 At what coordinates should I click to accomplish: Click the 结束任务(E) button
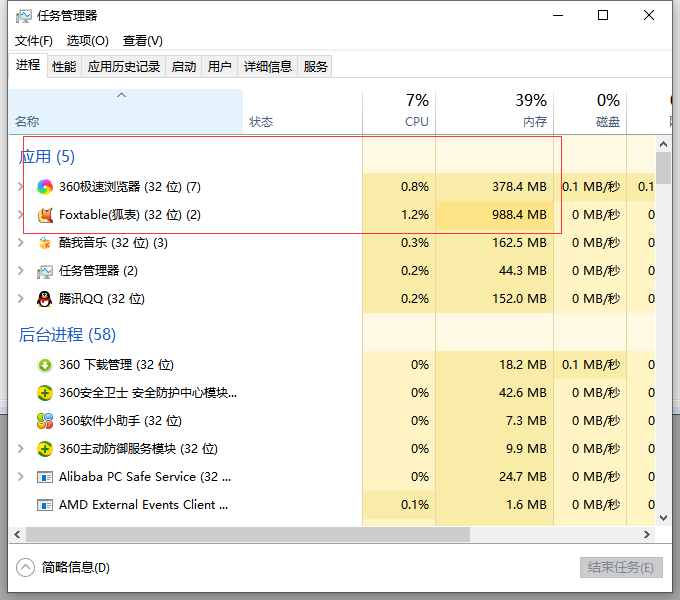[x=621, y=567]
